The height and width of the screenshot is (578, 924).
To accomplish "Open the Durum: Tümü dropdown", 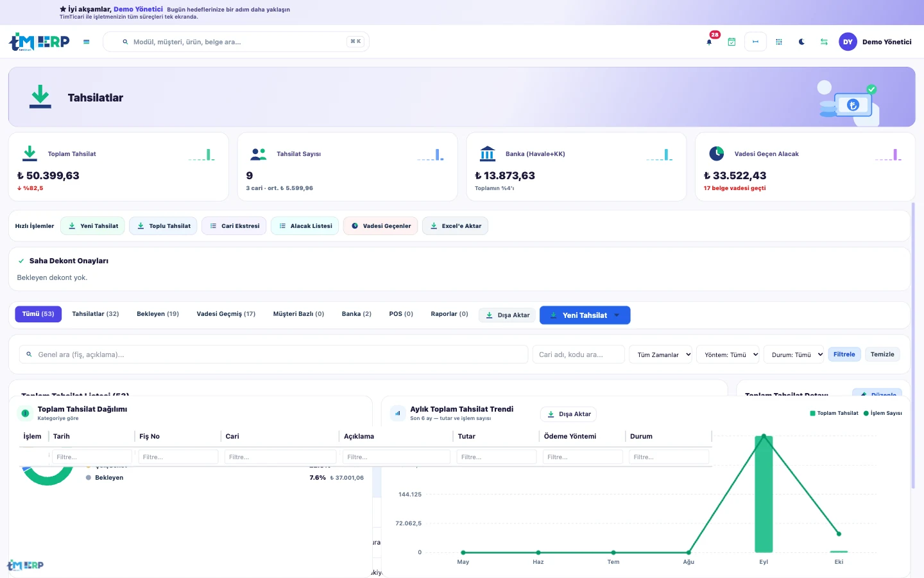I will (x=794, y=355).
